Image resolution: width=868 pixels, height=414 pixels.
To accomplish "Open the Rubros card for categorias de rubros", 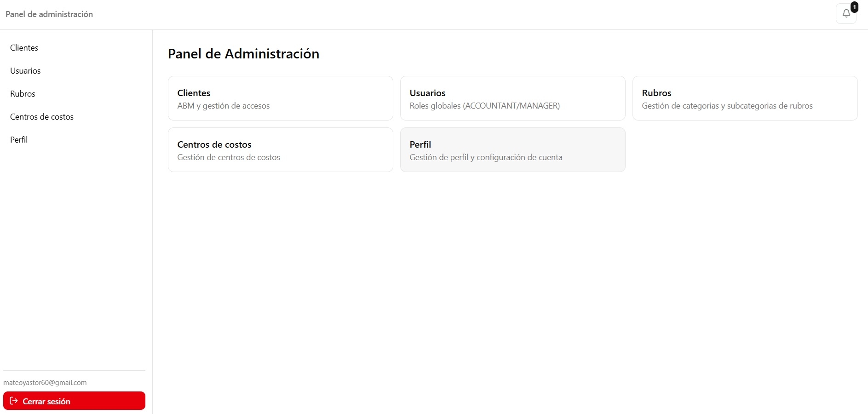I will 745,98.
